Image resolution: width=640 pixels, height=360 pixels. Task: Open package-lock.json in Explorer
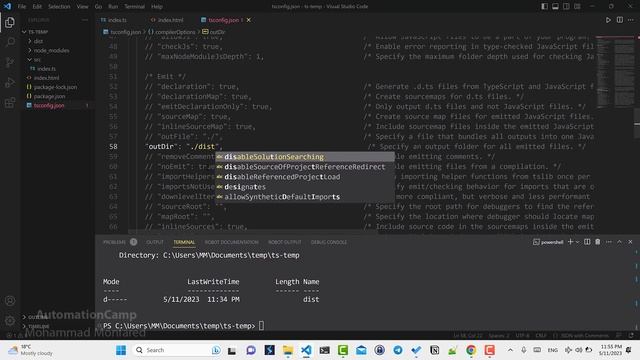point(57,87)
